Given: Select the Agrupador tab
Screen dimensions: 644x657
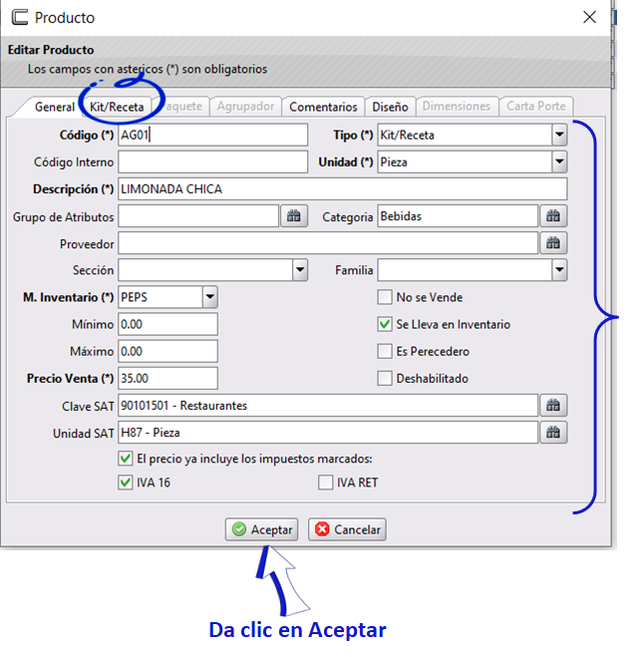Looking at the screenshot, I should 245,107.
